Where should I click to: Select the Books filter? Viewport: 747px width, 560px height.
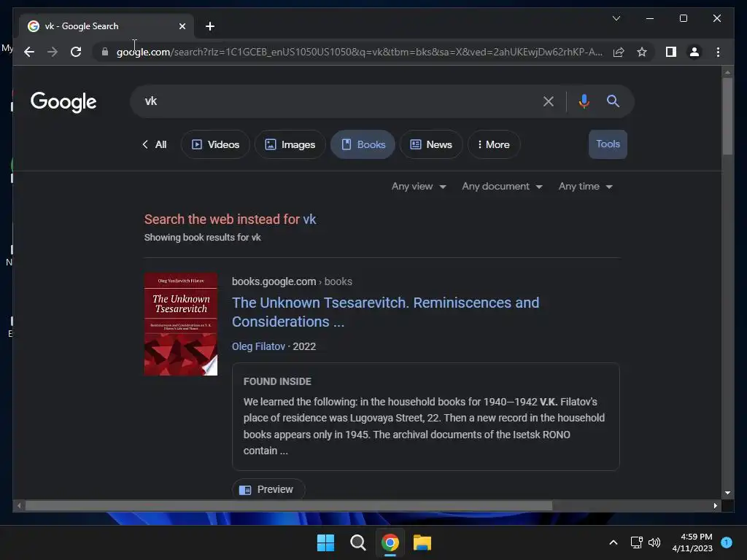(363, 144)
